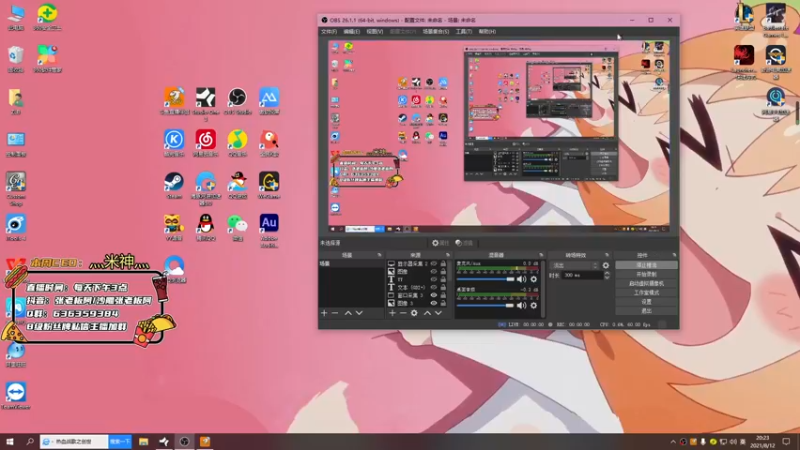Viewport: 800px width, 450px height.
Task: Adjust the microphone volume slider
Action: coord(485,279)
